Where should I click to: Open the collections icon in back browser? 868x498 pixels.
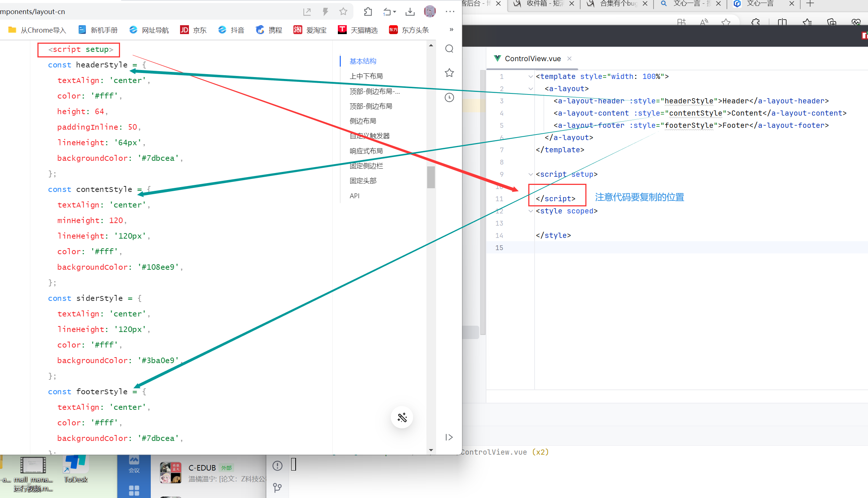pyautogui.click(x=832, y=22)
